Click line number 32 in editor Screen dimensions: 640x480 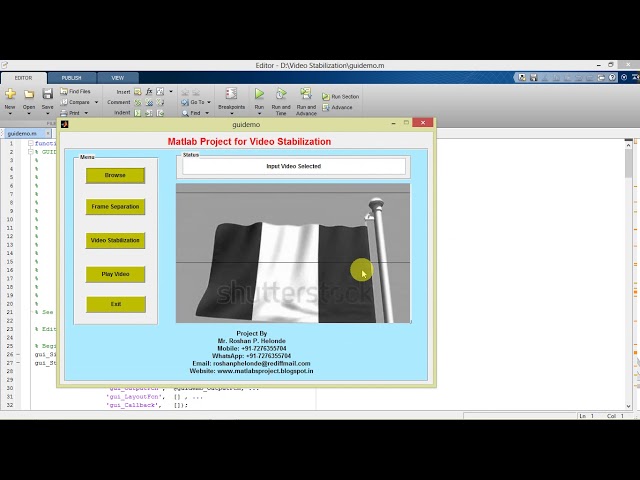pyautogui.click(x=10, y=405)
